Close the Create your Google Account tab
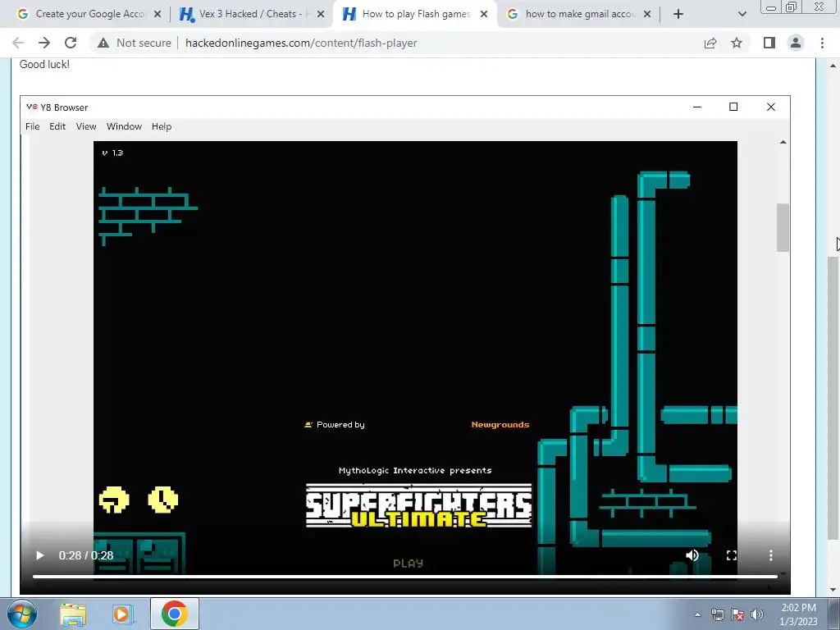Screen dimensions: 840x630 tap(157, 14)
